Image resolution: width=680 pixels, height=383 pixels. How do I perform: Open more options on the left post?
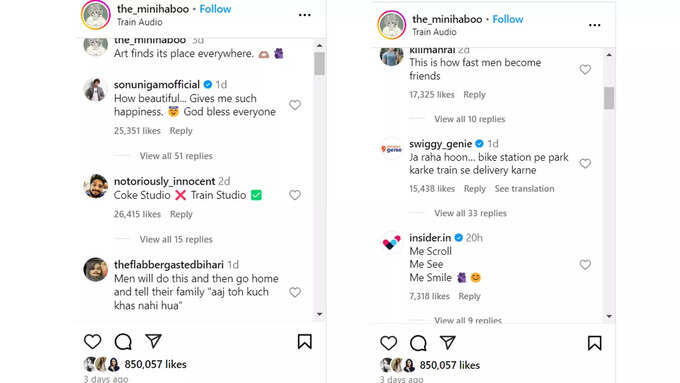click(304, 15)
